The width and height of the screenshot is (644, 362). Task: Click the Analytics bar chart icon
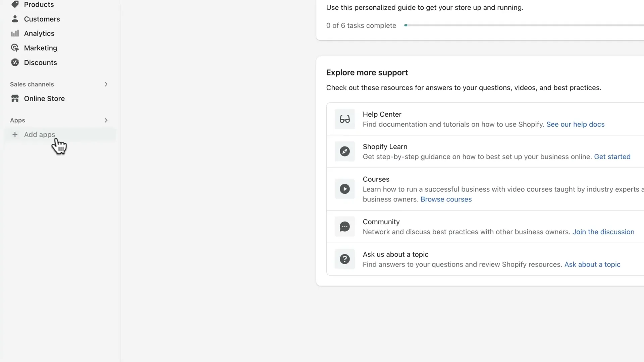(x=15, y=34)
